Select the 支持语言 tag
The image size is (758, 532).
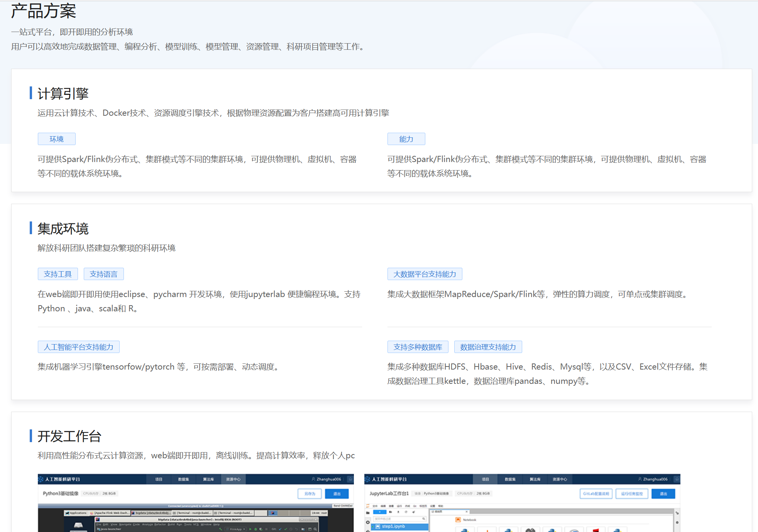point(103,274)
